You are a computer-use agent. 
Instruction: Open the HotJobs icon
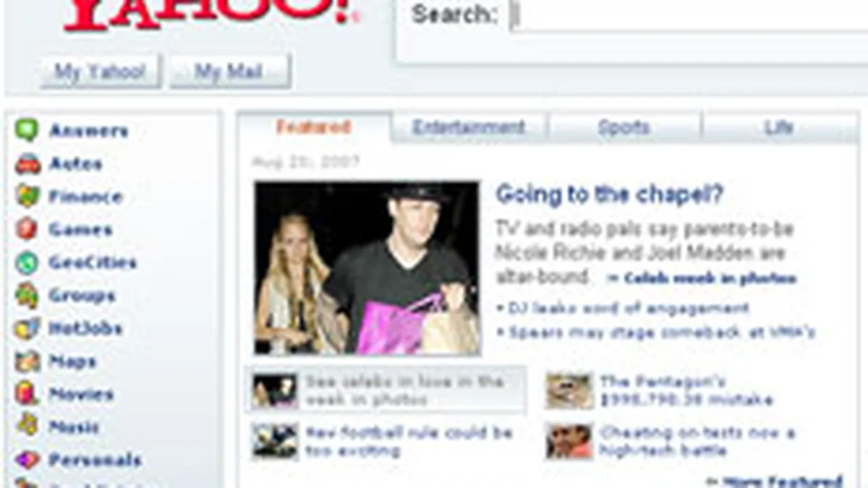coord(27,328)
